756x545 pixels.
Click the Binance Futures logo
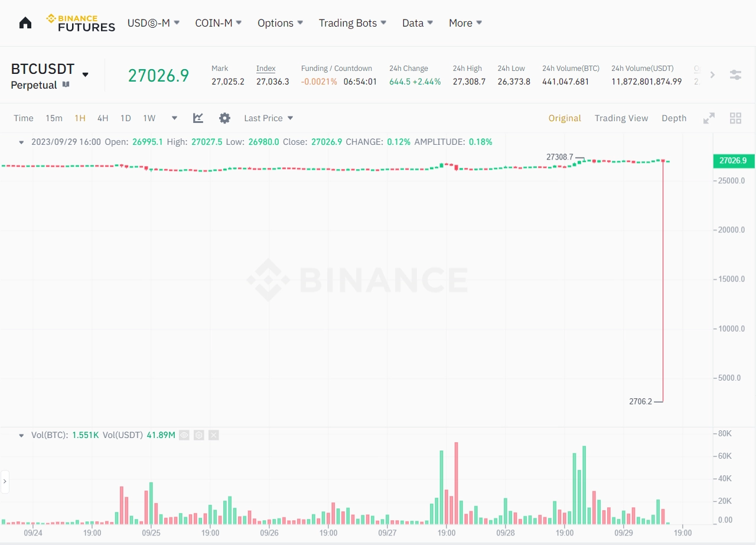tap(80, 23)
